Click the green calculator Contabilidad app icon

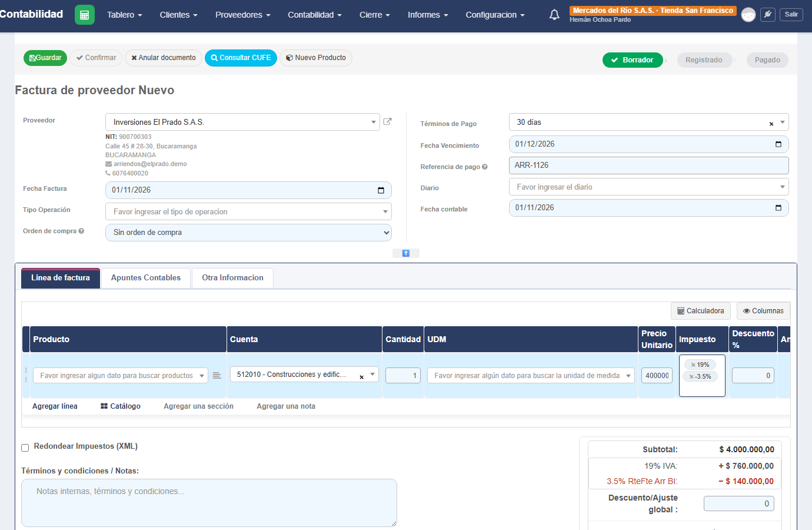pyautogui.click(x=85, y=15)
